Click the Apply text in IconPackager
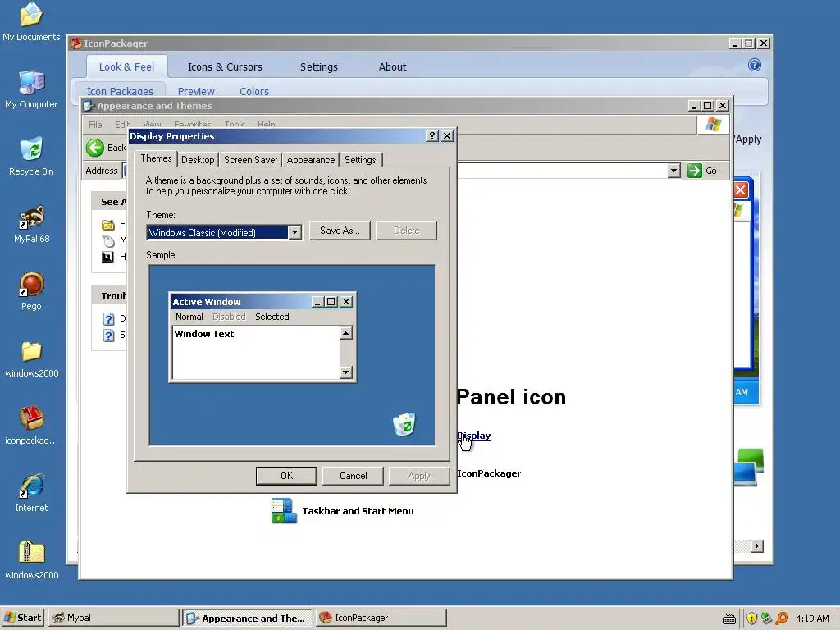The height and width of the screenshot is (630, 840). click(x=748, y=139)
